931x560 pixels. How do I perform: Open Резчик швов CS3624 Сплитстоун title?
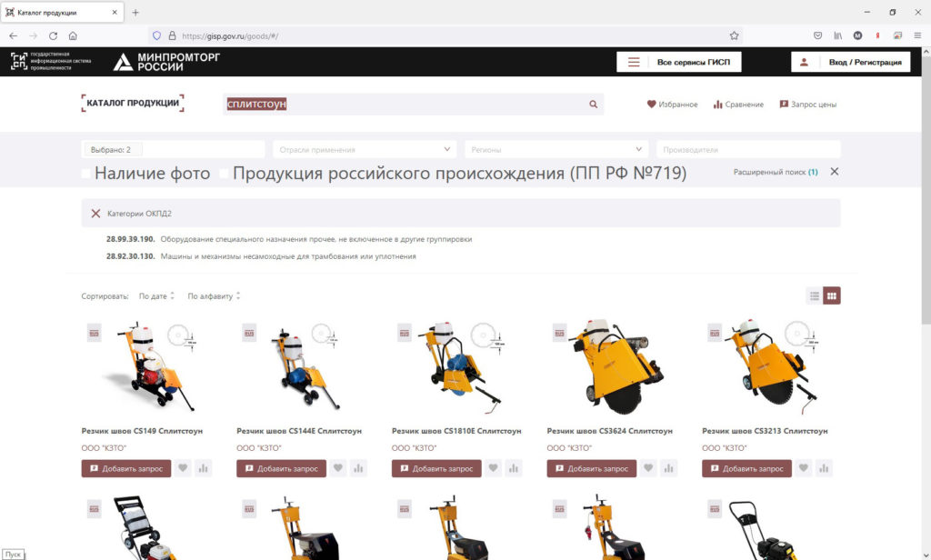coord(609,431)
